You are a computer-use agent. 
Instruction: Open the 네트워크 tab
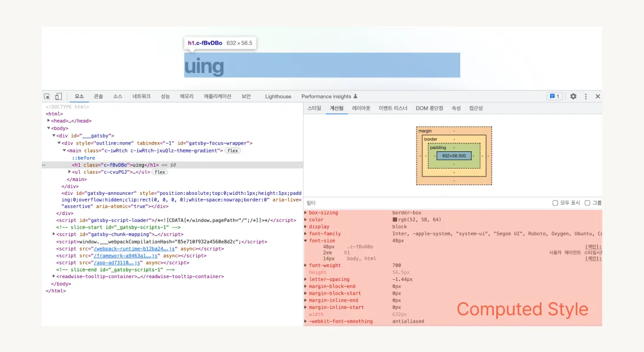(x=142, y=96)
